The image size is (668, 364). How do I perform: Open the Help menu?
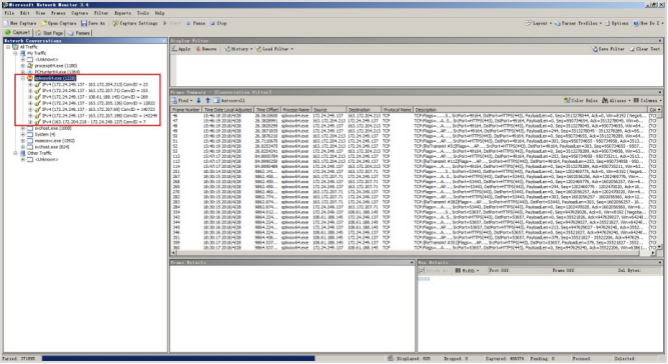tap(159, 13)
